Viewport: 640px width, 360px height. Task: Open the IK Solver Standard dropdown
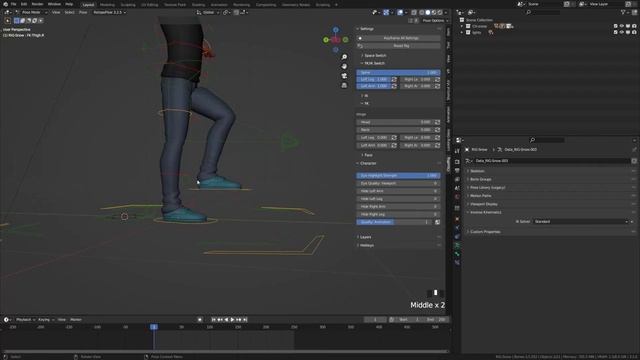click(x=581, y=222)
